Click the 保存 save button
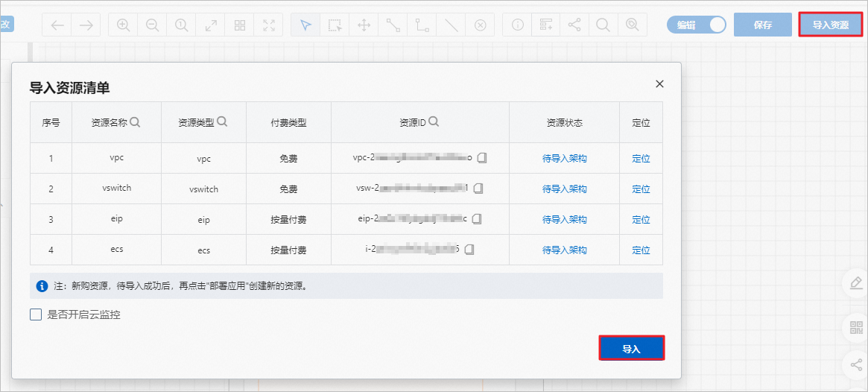868x392 pixels. 763,25
